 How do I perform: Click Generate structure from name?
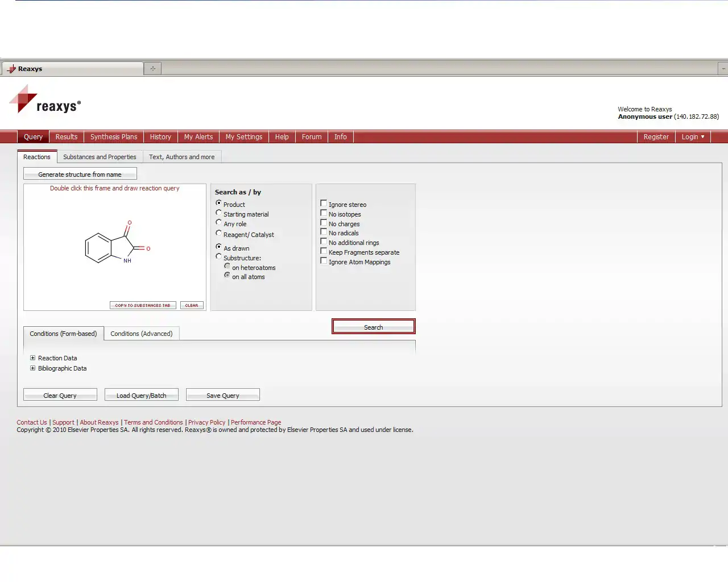tap(80, 174)
